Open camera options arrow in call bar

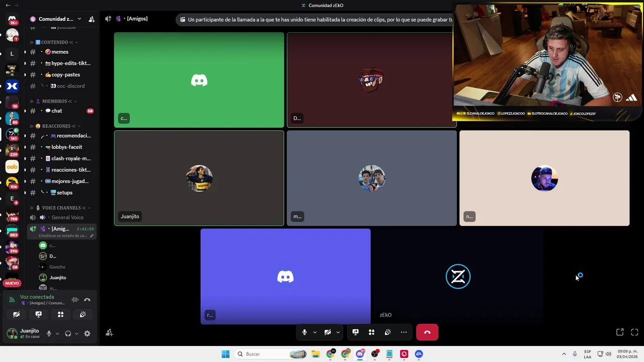338,332
